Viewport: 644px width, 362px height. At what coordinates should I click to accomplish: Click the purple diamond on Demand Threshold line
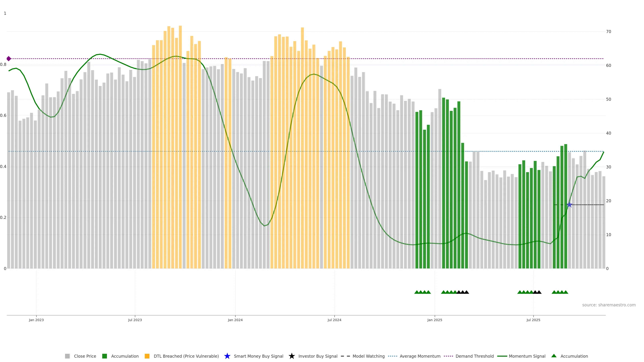[9, 59]
